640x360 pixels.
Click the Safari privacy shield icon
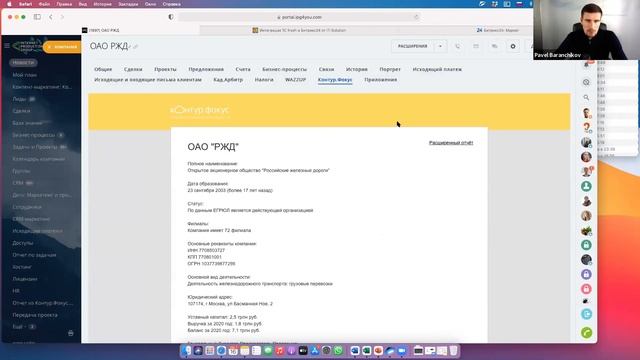click(x=171, y=17)
